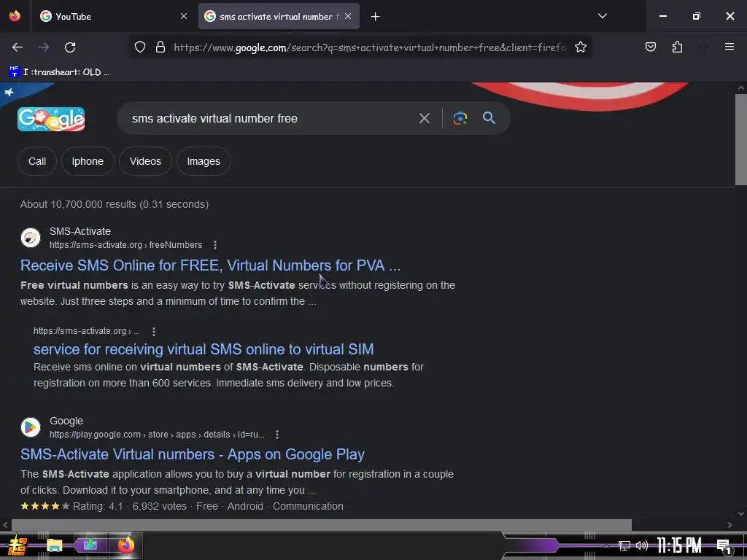The height and width of the screenshot is (560, 747).
Task: Click the Firefox logo button left of tabs
Action: pyautogui.click(x=15, y=16)
